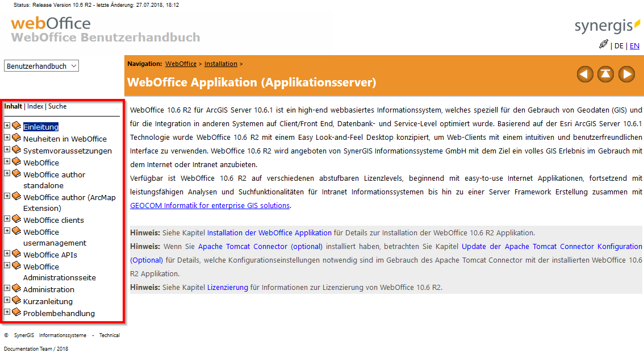Click the synergis logo
The image size is (644, 353).
(x=607, y=26)
